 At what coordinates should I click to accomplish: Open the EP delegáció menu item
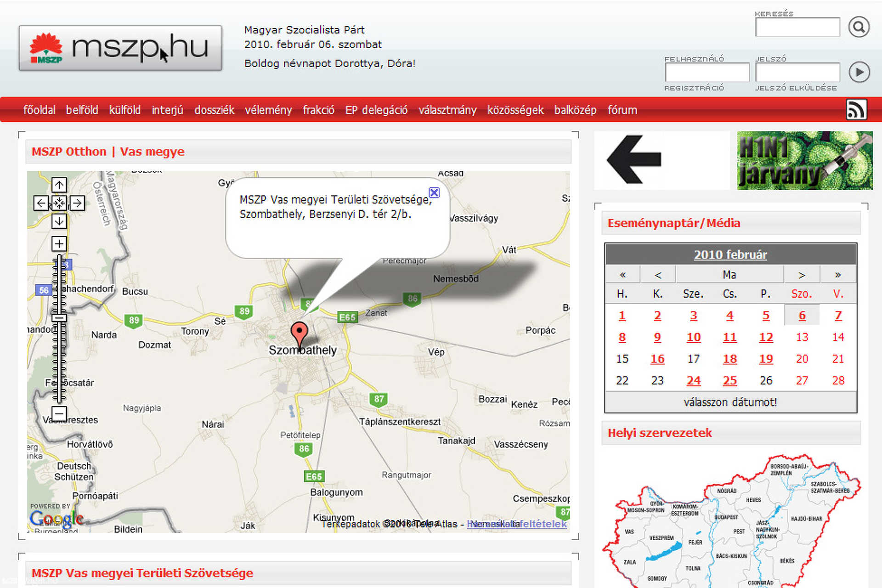[x=376, y=110]
